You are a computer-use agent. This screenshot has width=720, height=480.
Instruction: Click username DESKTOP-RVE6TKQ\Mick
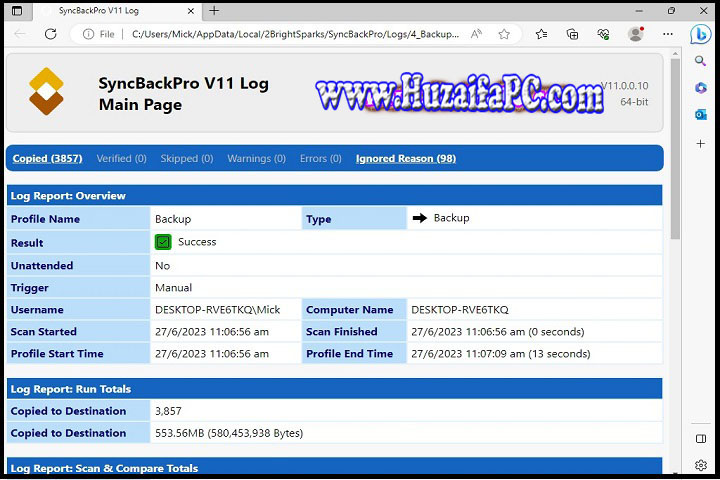[218, 310]
